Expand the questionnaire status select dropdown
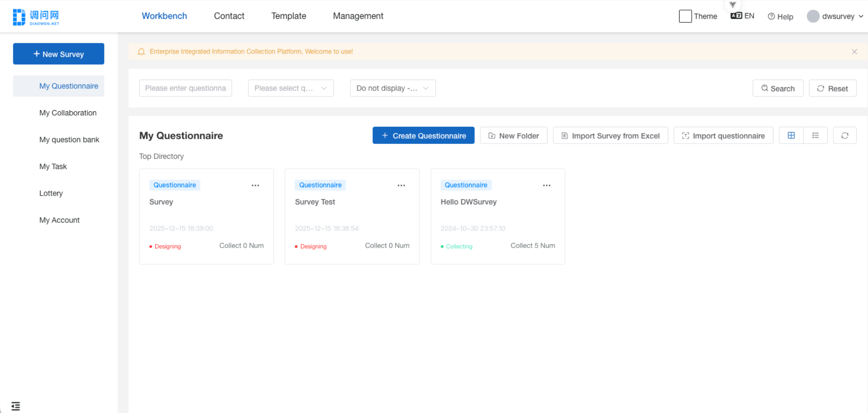The width and height of the screenshot is (868, 413). [x=291, y=88]
